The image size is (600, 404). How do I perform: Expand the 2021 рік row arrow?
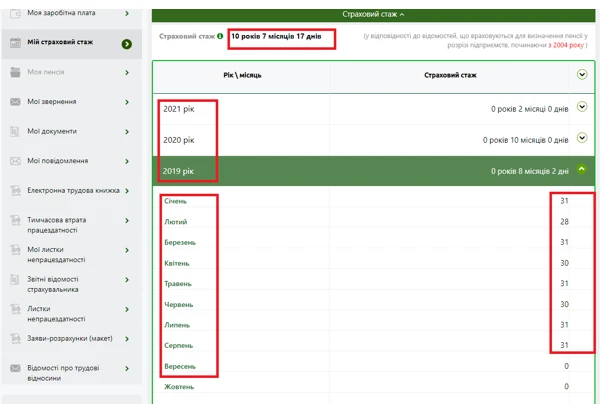coord(582,107)
